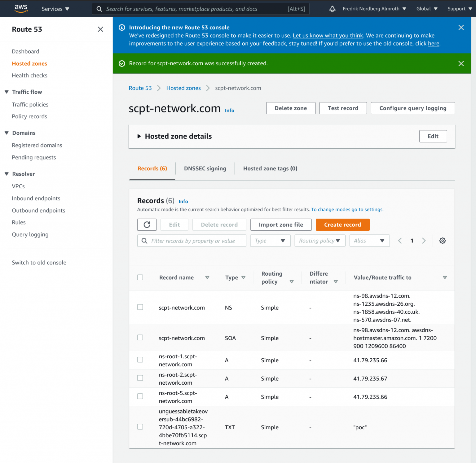Open the Switch to old console link
Image resolution: width=476 pixels, height=463 pixels.
tap(39, 263)
